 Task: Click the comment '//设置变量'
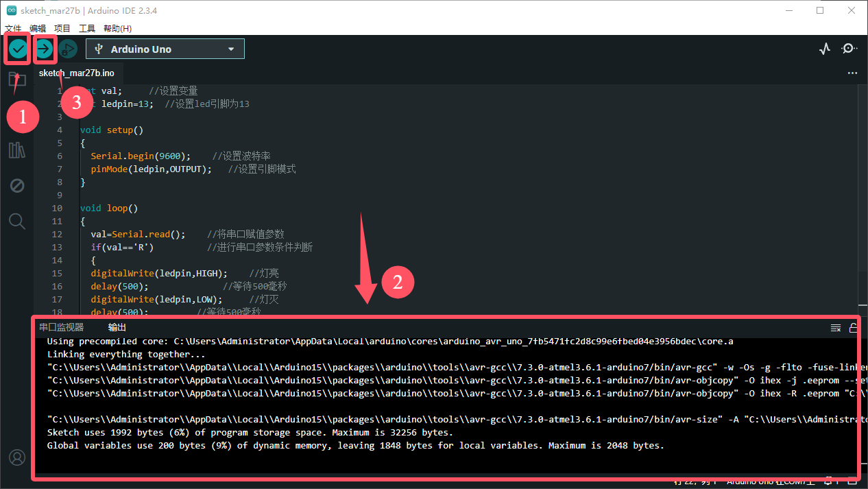pos(173,91)
